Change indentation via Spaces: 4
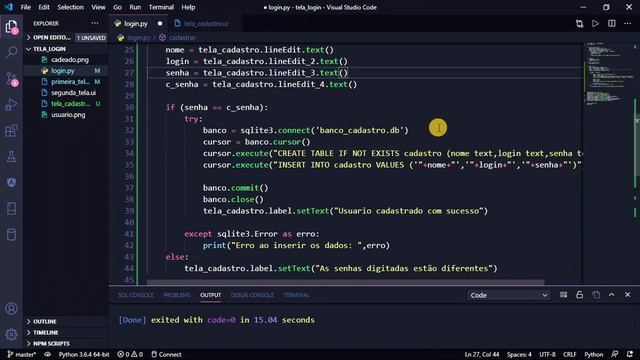The image size is (640, 360). pos(519,354)
